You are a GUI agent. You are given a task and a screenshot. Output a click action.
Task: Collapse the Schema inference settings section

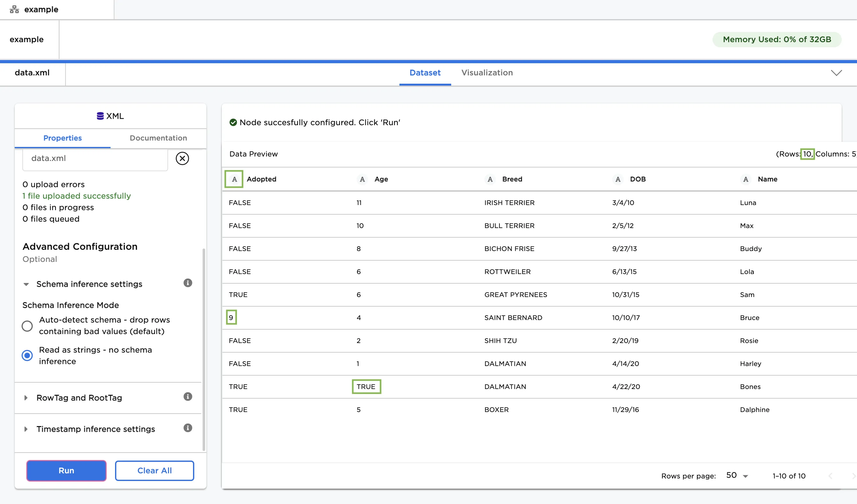[x=26, y=284]
